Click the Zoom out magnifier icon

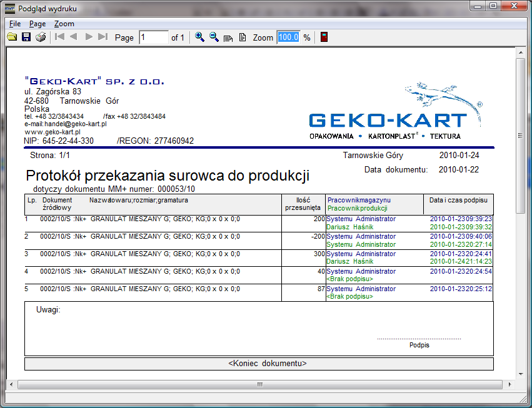click(x=214, y=37)
